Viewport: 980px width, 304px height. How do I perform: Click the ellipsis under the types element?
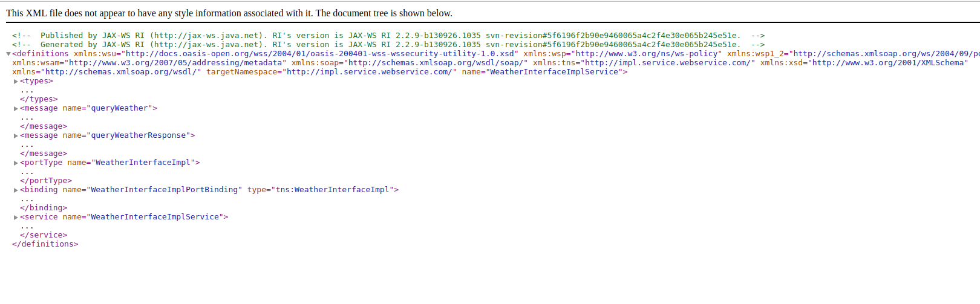point(27,91)
